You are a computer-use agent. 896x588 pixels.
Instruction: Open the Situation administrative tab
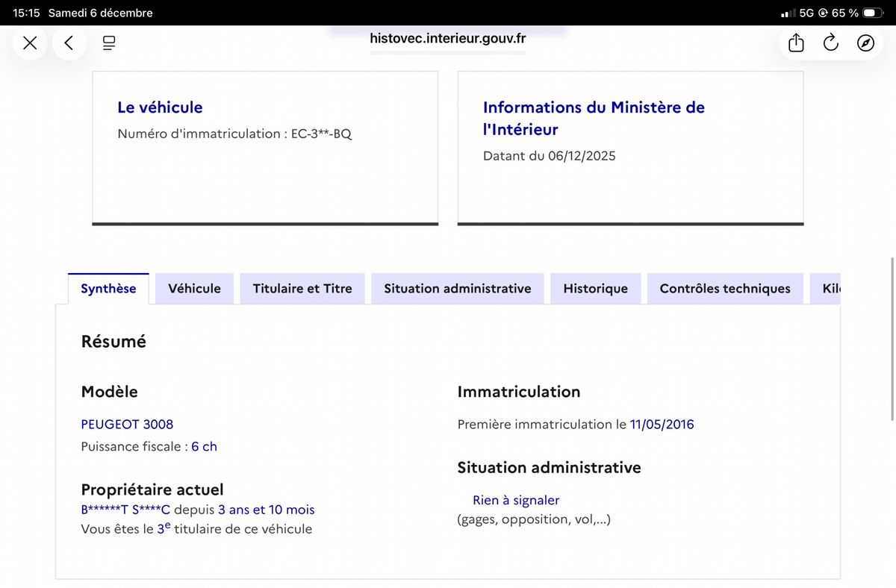coord(458,289)
